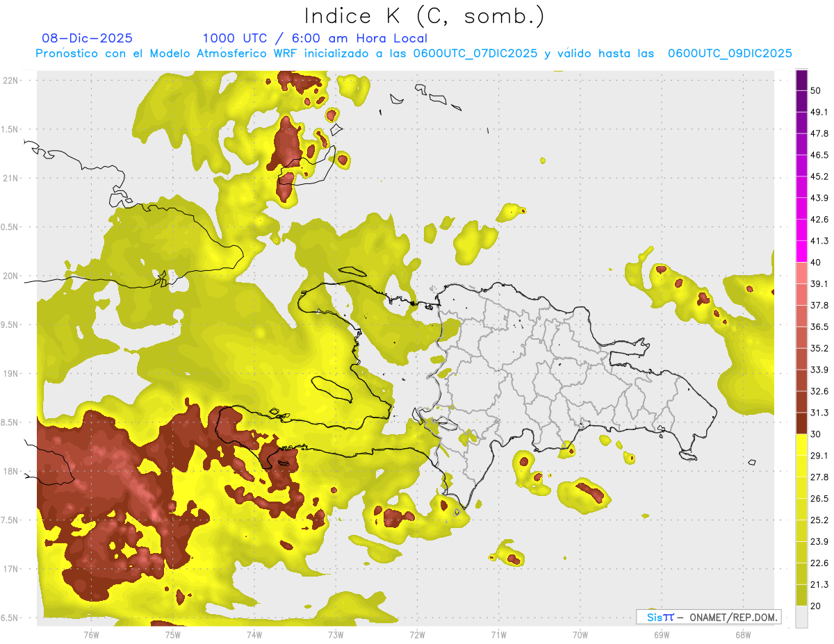Click the '40' color scale value
This screenshot has height=644, width=834.
(816, 263)
